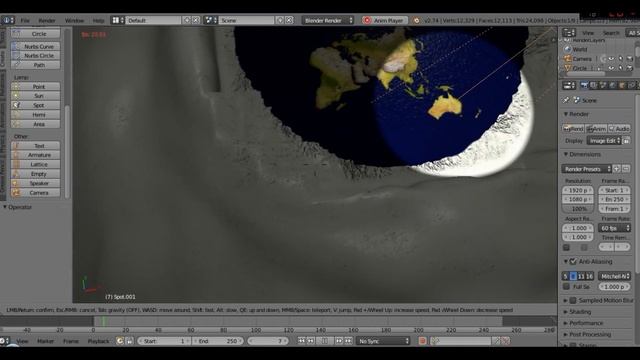Toggle the Sampled Motion Blur checkbox

tap(573, 300)
